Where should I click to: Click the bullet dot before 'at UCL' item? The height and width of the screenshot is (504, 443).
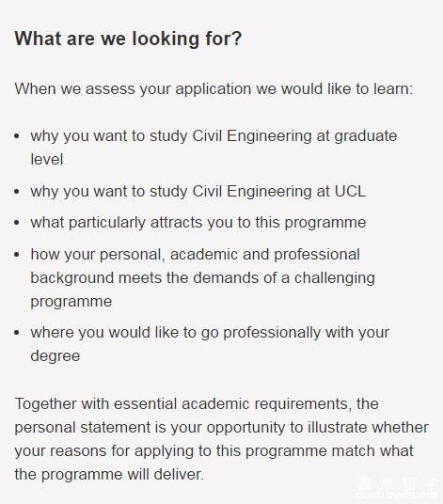[17, 192]
